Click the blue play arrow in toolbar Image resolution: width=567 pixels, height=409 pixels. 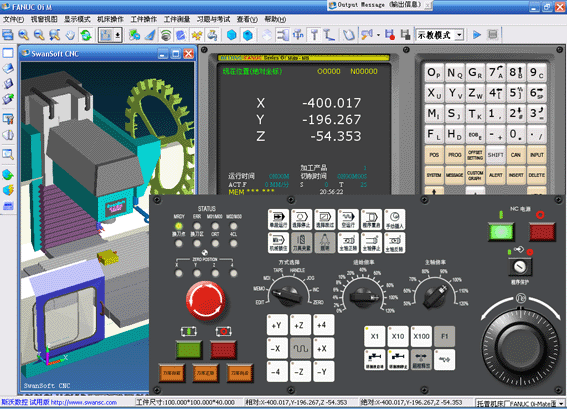click(x=477, y=35)
